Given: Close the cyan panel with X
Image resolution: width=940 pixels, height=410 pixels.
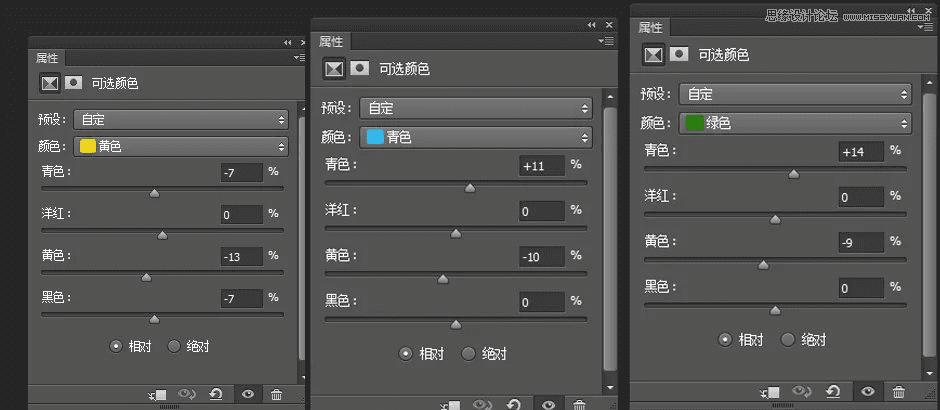Looking at the screenshot, I should point(609,25).
